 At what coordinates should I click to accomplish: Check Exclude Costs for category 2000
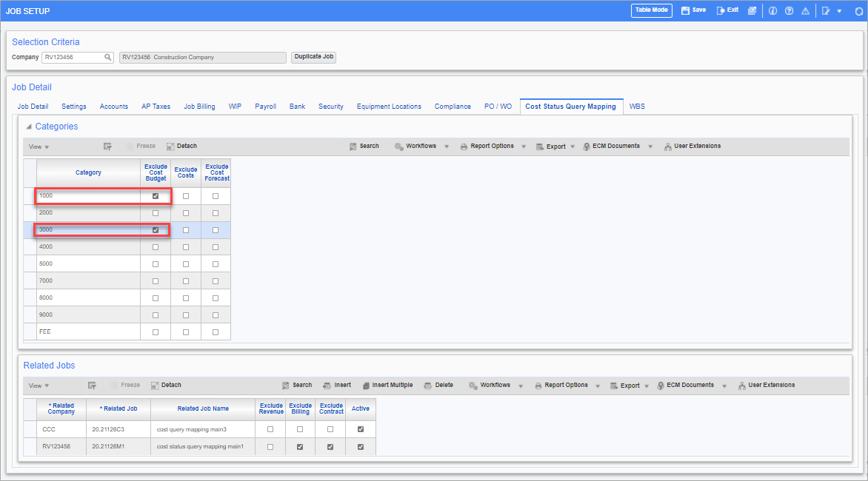(x=186, y=213)
